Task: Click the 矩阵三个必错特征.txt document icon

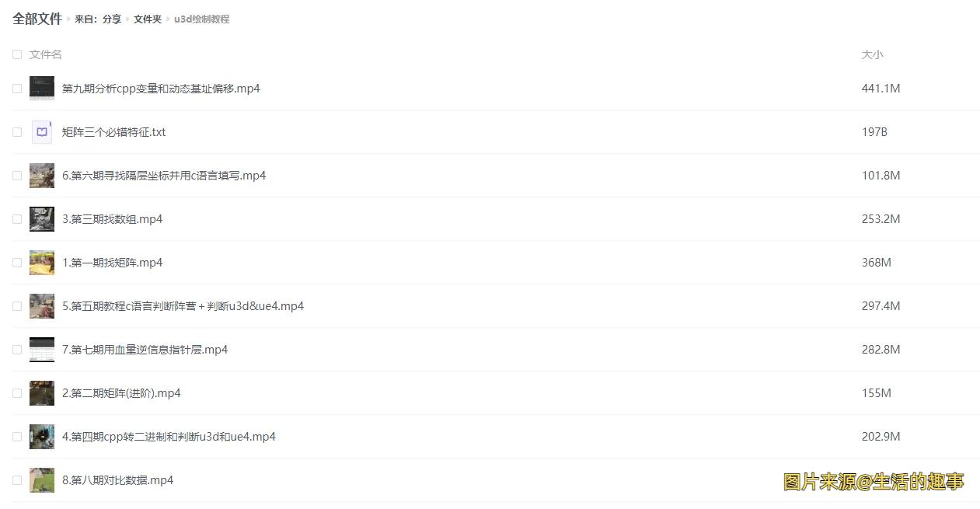Action: [x=42, y=132]
